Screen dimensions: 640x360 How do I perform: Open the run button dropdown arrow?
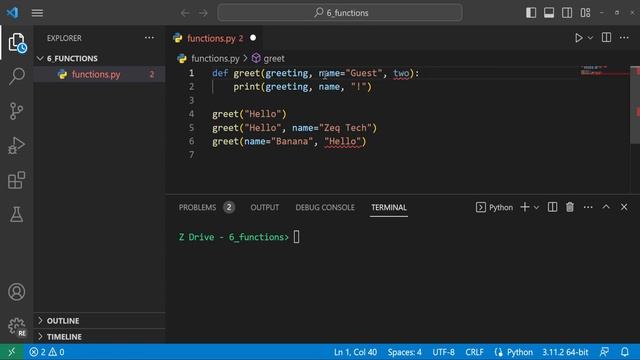click(x=590, y=38)
